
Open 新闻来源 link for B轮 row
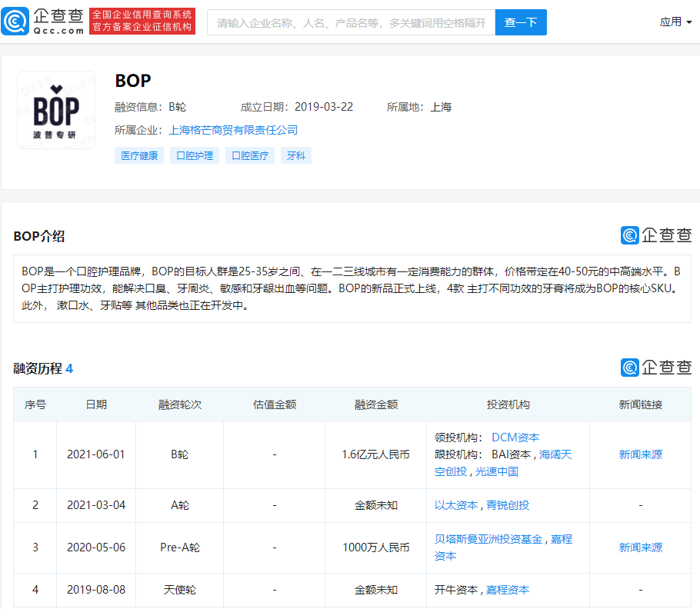pyautogui.click(x=640, y=454)
